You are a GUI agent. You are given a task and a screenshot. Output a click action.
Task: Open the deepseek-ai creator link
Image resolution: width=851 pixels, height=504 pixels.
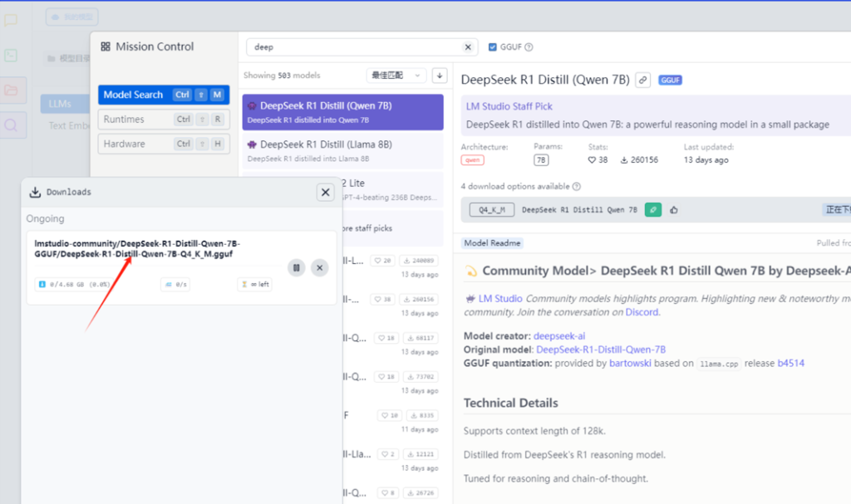[559, 336]
